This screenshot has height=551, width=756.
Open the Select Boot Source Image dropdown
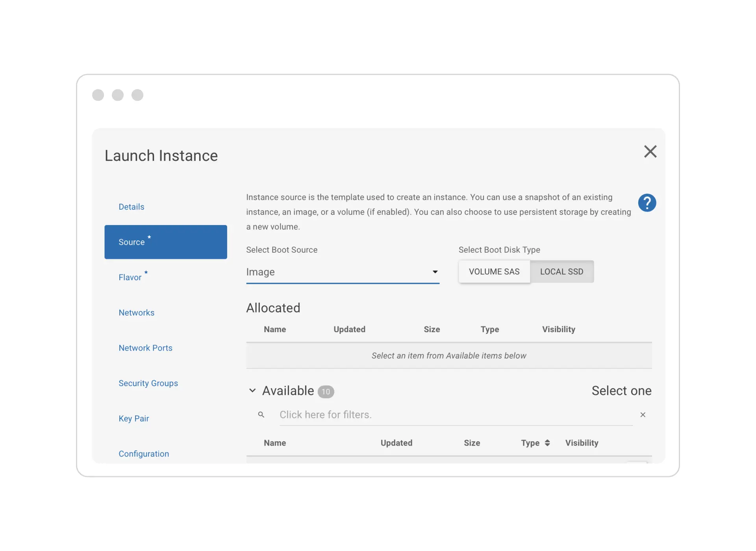343,272
